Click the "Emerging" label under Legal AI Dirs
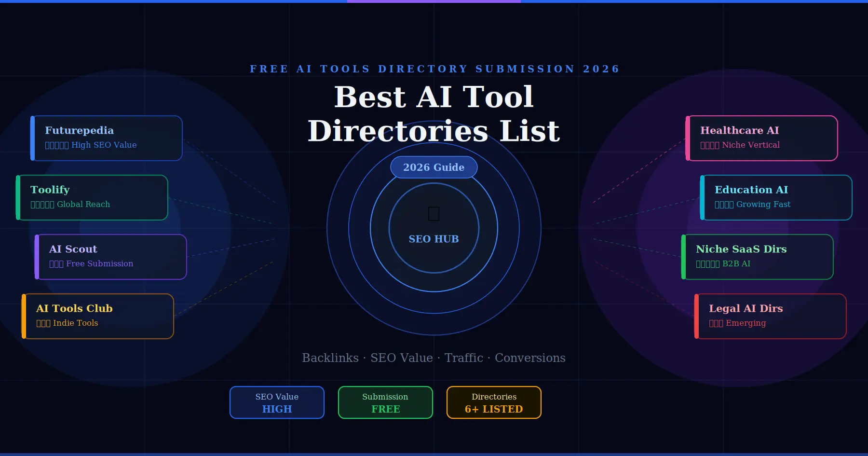 click(746, 323)
